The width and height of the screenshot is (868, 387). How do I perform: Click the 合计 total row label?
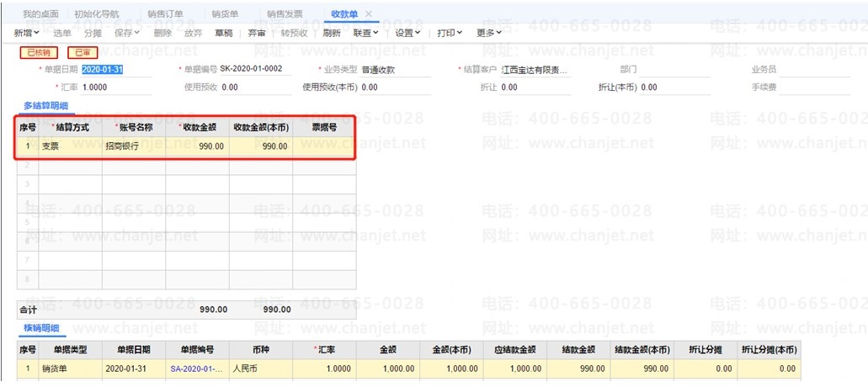[x=29, y=310]
